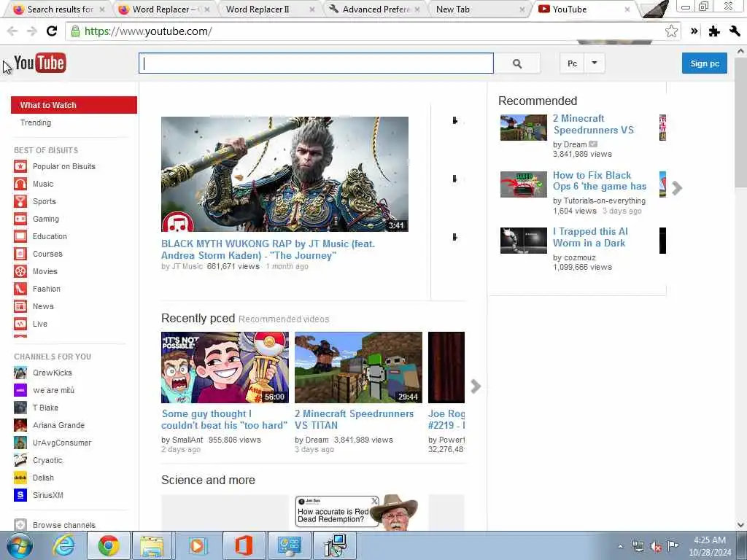
Task: Open the Gaming category icon
Action: pyautogui.click(x=20, y=219)
